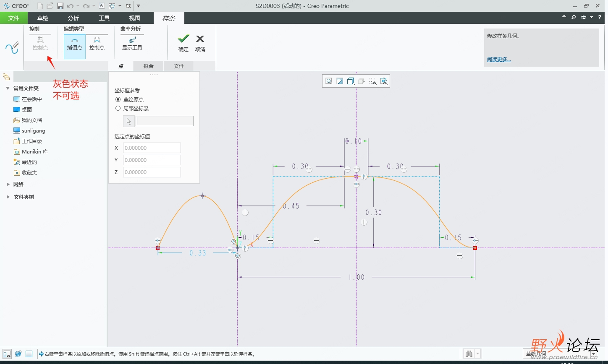Open the 文件 dashboard tab
The width and height of the screenshot is (608, 364).
(179, 66)
